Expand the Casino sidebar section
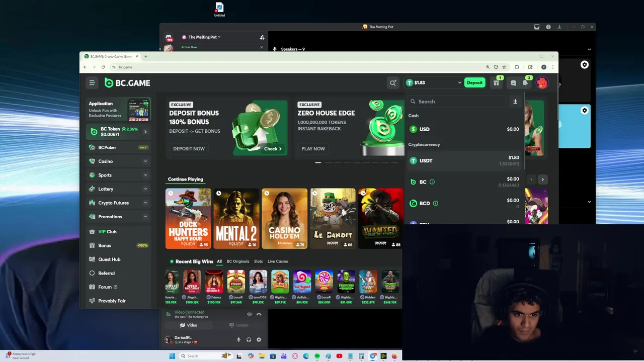Viewport: 644px width, 362px height. (145, 161)
